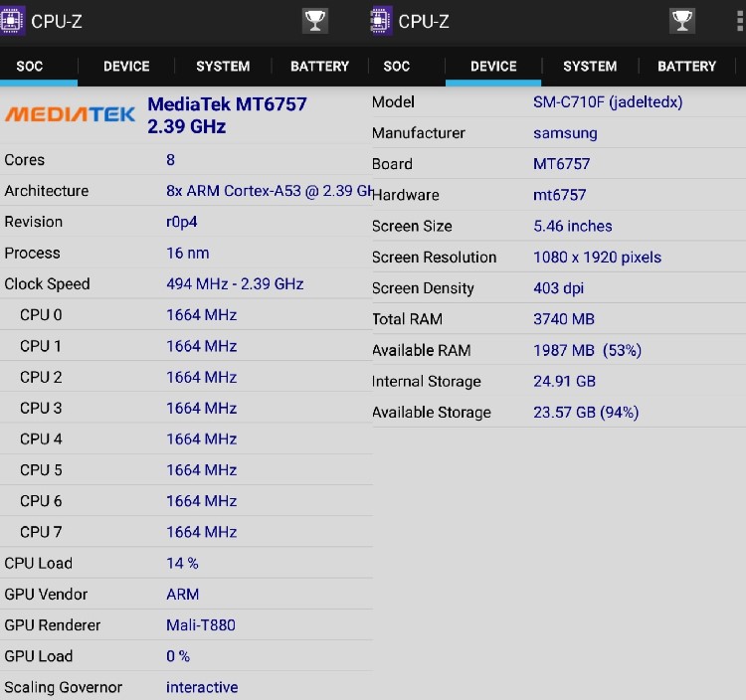Click the CPU 6 row
746x700 pixels.
[187, 501]
